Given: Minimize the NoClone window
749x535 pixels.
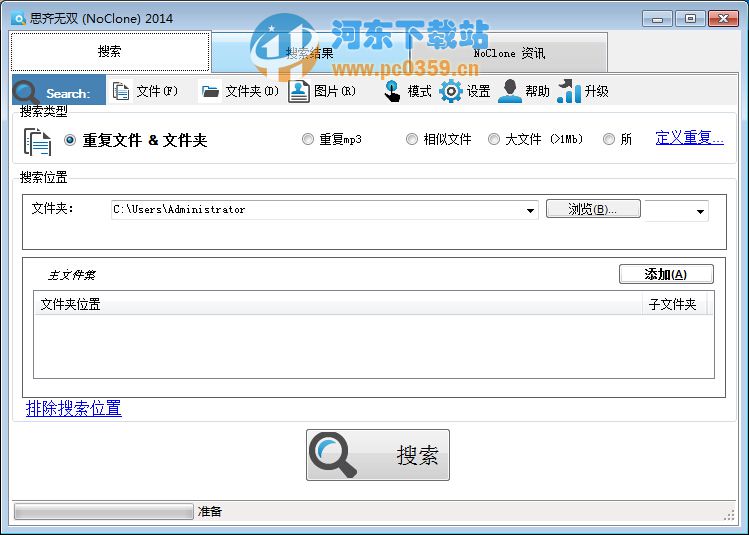Looking at the screenshot, I should pos(658,19).
